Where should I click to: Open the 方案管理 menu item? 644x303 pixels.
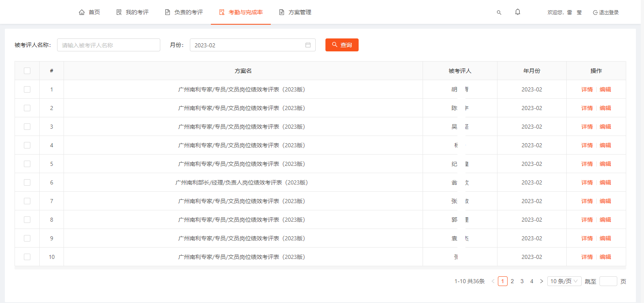pos(300,12)
